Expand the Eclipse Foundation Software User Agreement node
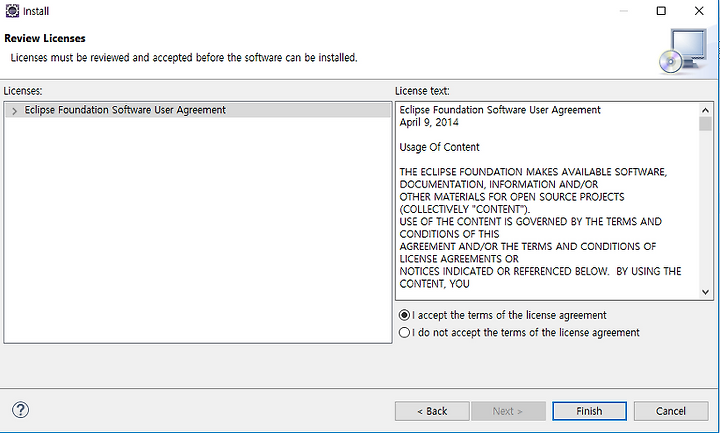720x433 pixels. (15, 111)
